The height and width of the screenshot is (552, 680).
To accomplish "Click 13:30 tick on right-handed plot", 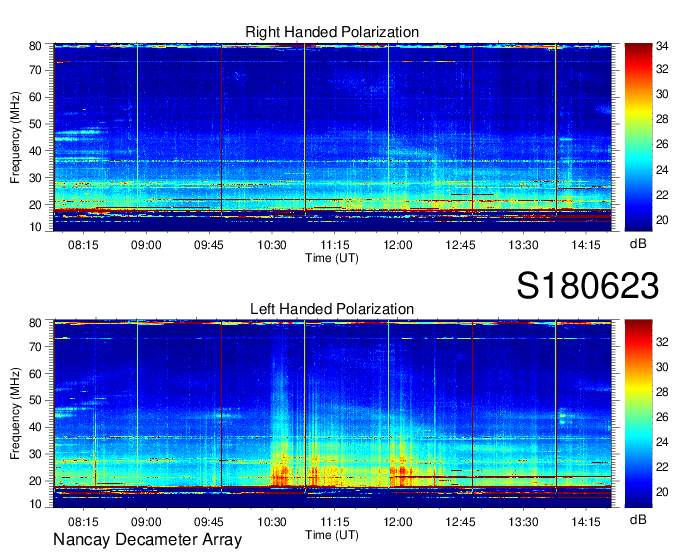I will click(x=523, y=245).
